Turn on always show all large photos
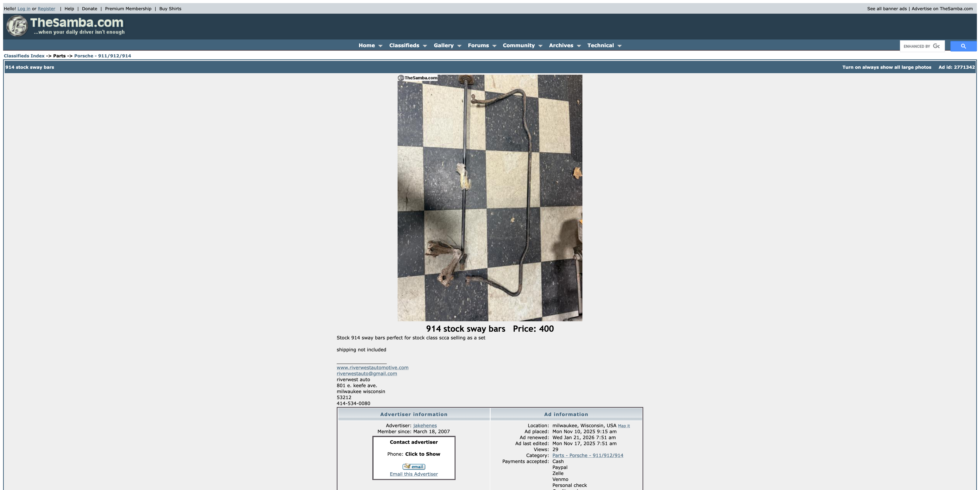The width and height of the screenshot is (980, 490). pos(886,67)
